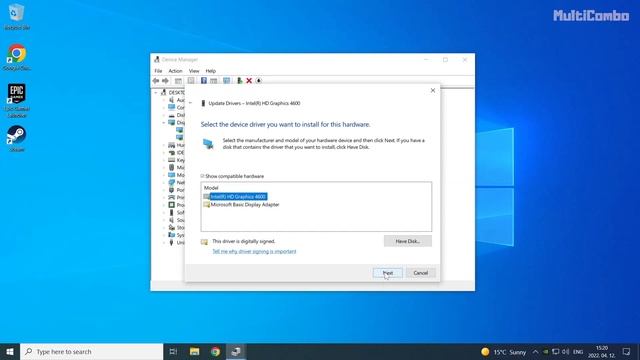Open File Explorer from the taskbar
This screenshot has width=640, height=360.
coord(195,352)
